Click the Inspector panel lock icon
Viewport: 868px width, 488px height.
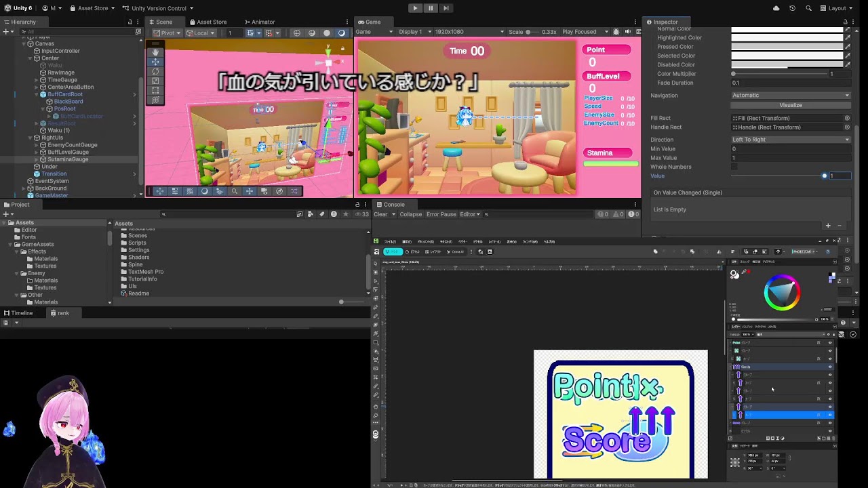coord(847,22)
